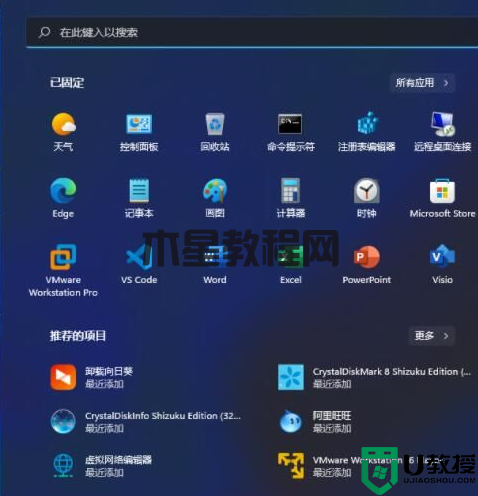Open the Weather (天气) app
478x496 pixels.
click(63, 132)
